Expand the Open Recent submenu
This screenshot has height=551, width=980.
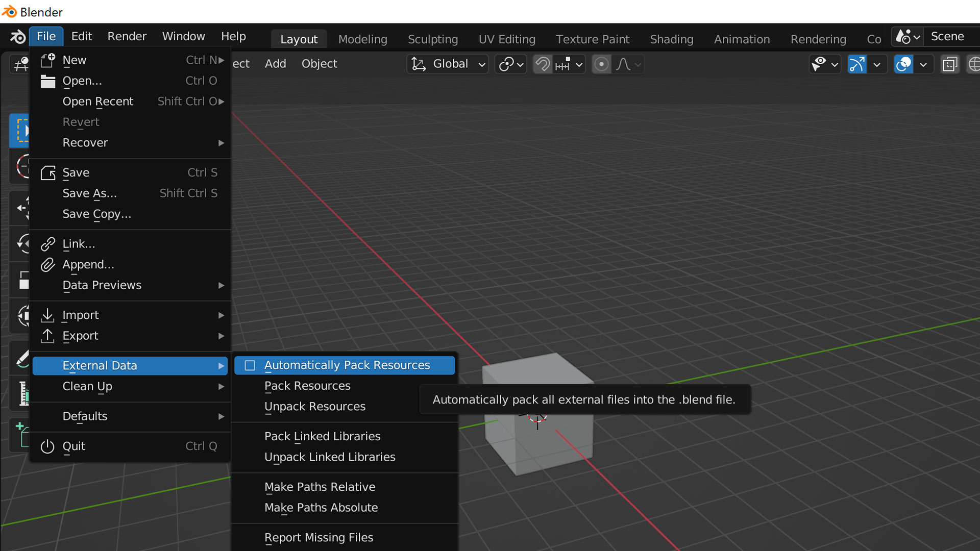(130, 102)
